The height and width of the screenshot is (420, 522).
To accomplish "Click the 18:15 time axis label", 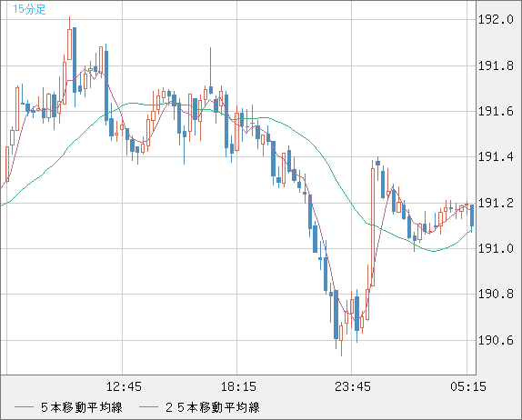I will pos(238,386).
